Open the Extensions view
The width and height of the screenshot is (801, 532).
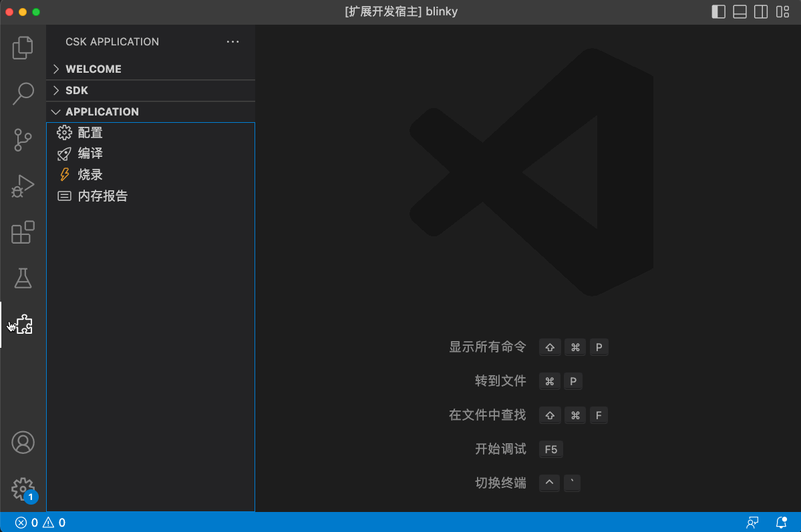click(23, 232)
